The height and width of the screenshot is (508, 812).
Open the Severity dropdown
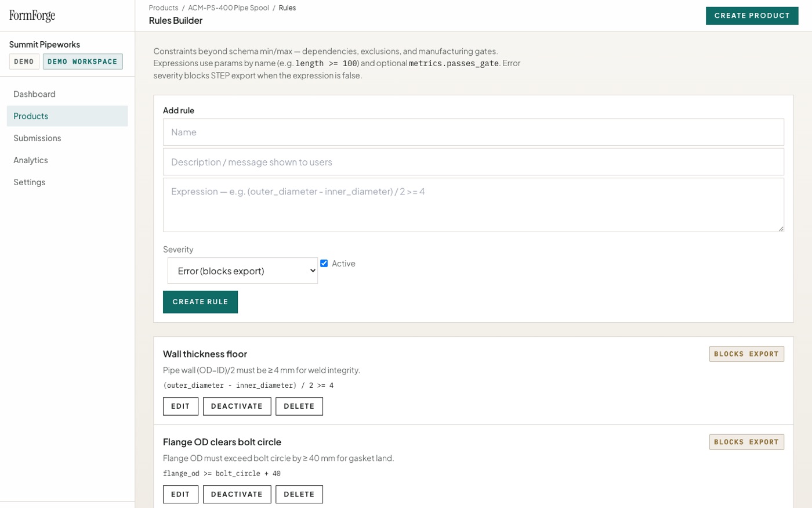coord(242,271)
